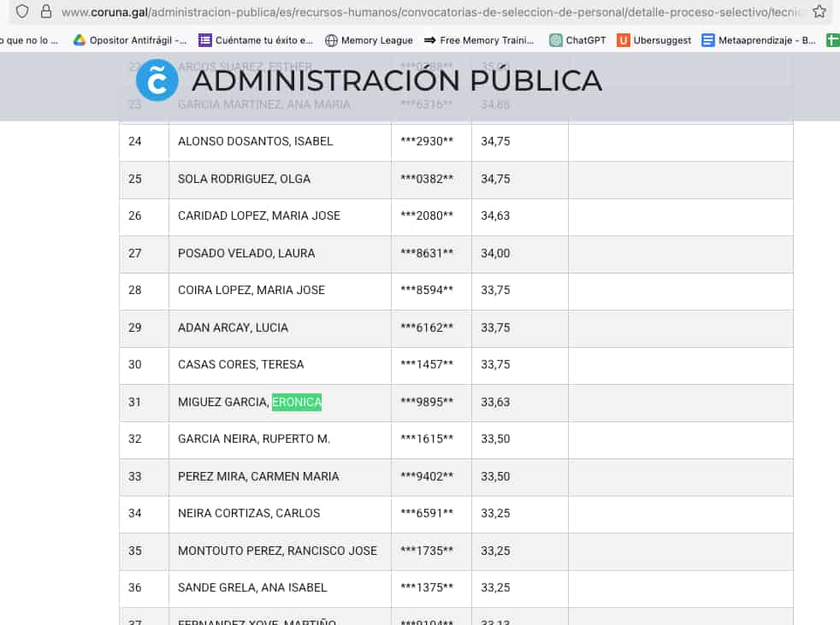Open the Free Memory Training bookmark

(479, 40)
